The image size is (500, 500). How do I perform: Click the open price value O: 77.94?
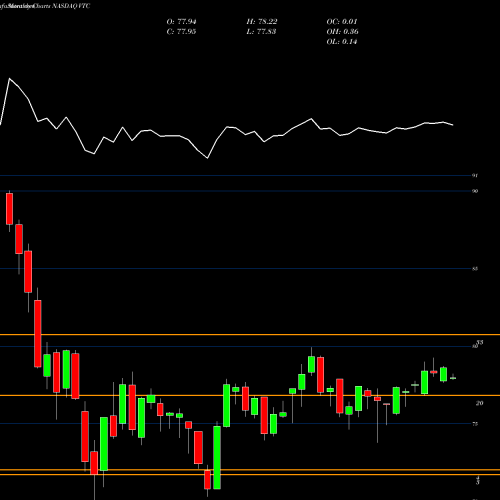(181, 22)
